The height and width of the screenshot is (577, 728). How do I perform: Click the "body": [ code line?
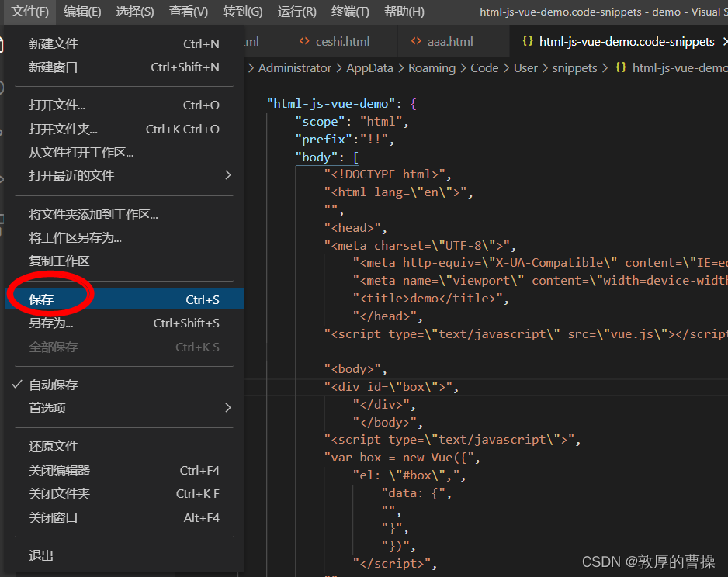pos(327,157)
